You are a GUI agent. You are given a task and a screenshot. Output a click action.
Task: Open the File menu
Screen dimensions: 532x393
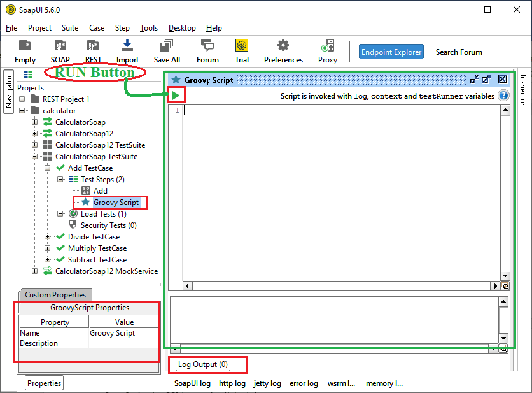tap(11, 28)
